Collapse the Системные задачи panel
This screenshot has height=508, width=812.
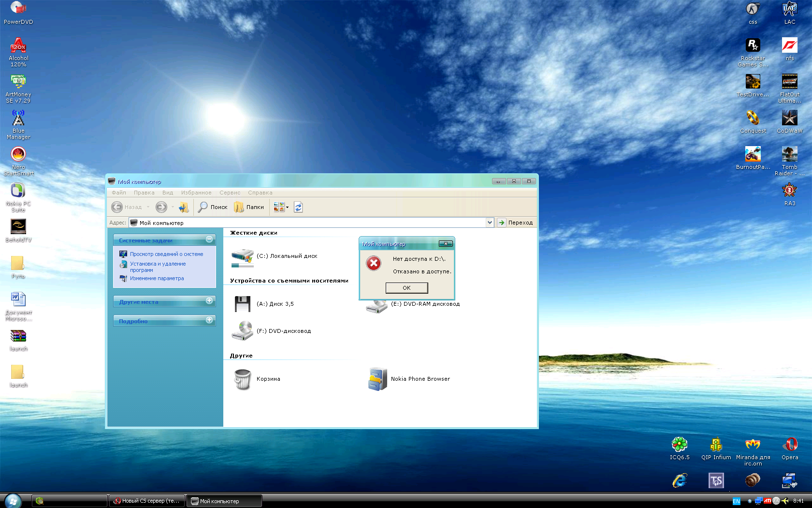click(209, 239)
